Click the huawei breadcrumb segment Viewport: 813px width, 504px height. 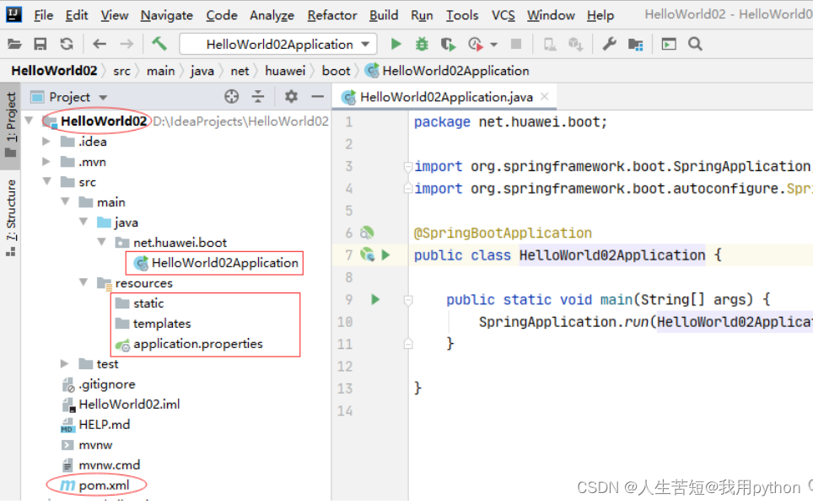point(285,71)
